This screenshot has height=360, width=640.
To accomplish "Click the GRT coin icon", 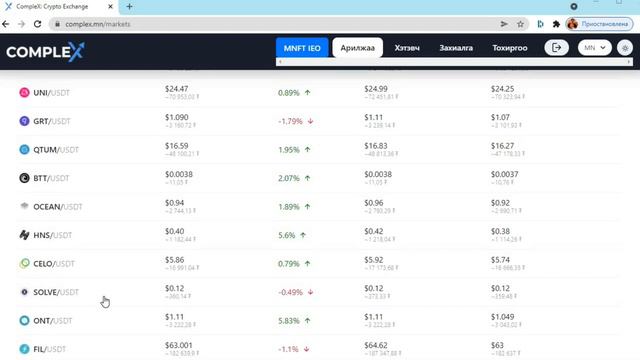I will pyautogui.click(x=24, y=121).
